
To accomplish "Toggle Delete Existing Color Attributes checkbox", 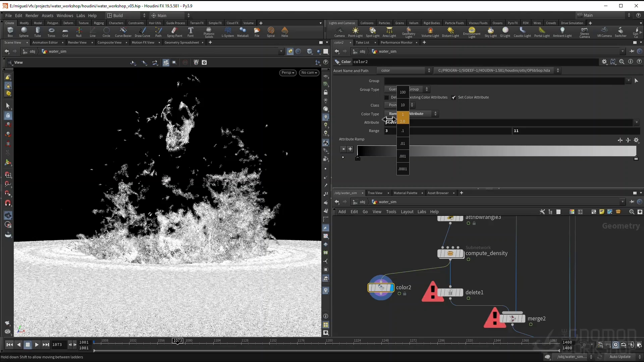I will tap(386, 98).
